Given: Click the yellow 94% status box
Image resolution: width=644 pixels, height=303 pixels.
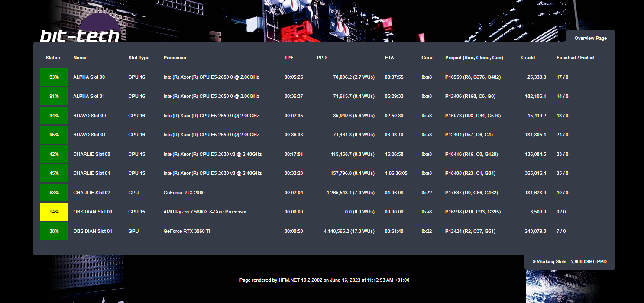Looking at the screenshot, I should pos(54,212).
